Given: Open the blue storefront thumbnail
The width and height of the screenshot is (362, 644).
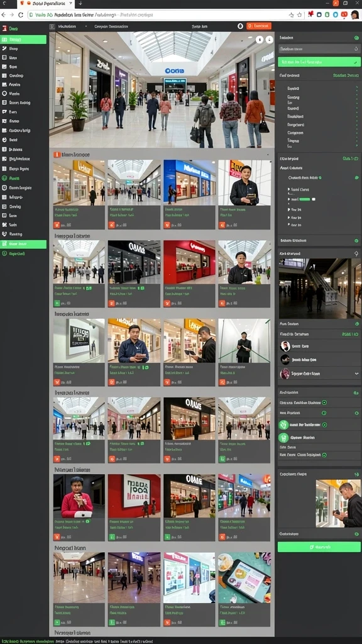Looking at the screenshot, I should click(189, 182).
